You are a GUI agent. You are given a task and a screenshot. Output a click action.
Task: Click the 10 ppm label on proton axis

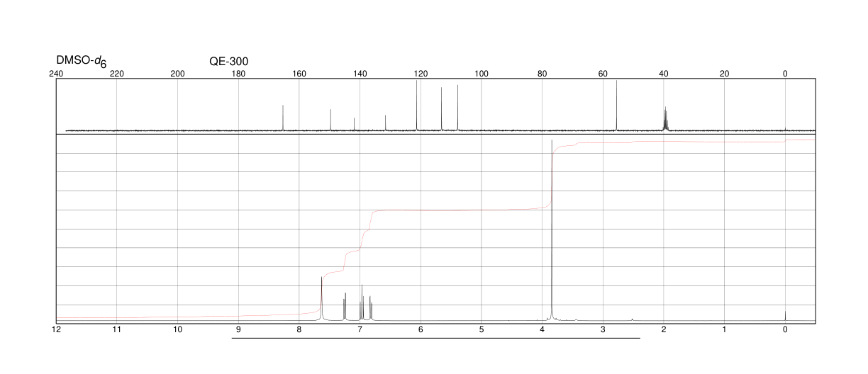[x=178, y=330]
